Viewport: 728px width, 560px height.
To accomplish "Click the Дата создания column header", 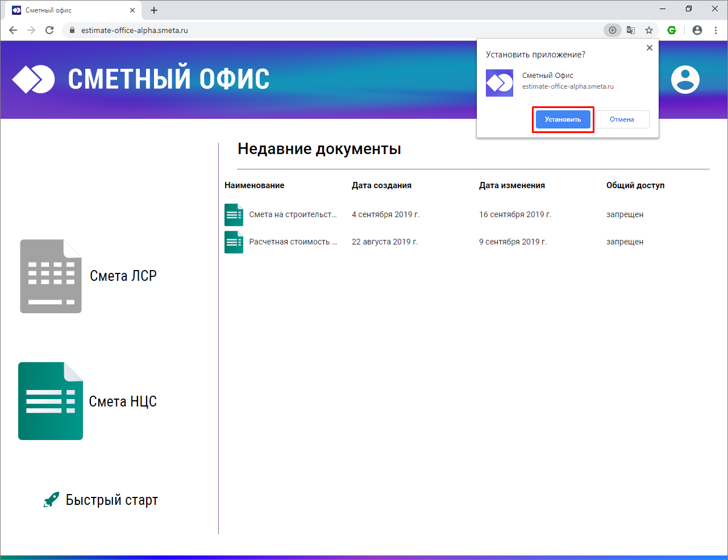I will (x=381, y=185).
